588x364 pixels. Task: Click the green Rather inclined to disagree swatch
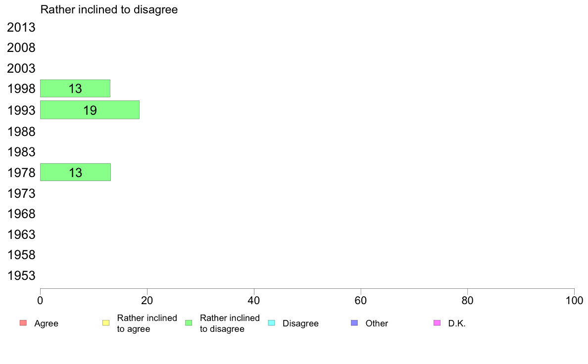pos(189,323)
